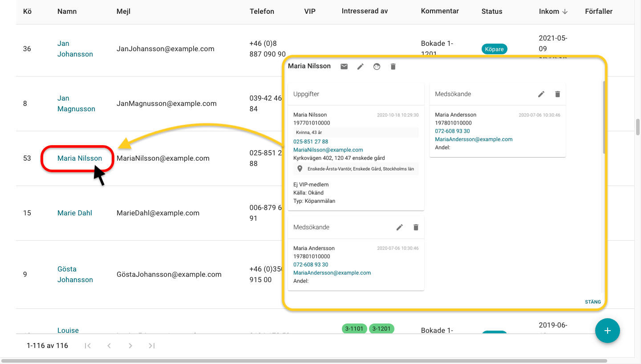This screenshot has width=641, height=364.
Task: Open Marie Dahl's contact details
Action: tap(75, 213)
